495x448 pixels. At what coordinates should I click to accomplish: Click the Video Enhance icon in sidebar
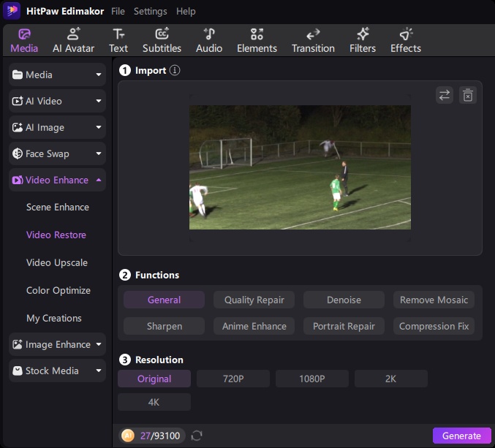[x=18, y=180]
